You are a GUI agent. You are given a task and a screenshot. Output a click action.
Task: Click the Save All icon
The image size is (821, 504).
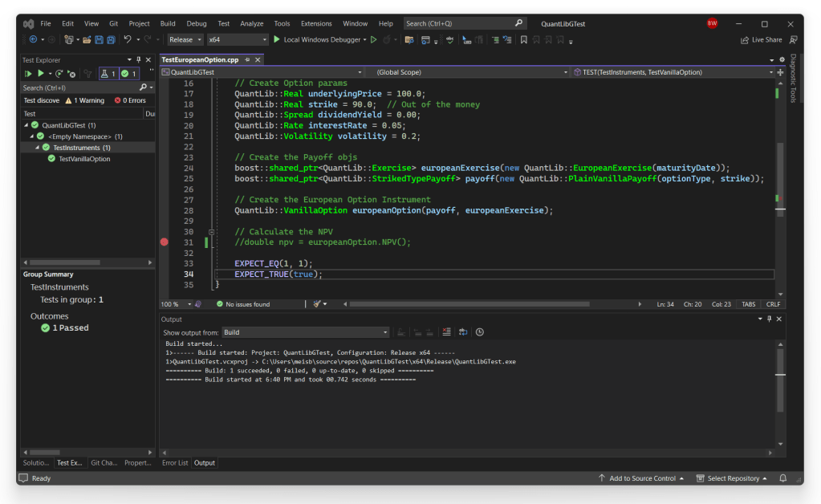pyautogui.click(x=111, y=40)
